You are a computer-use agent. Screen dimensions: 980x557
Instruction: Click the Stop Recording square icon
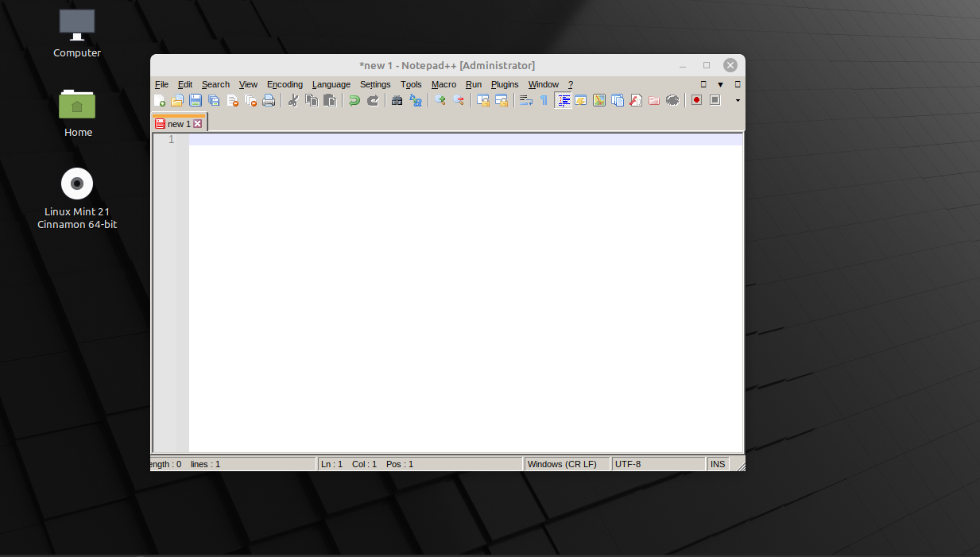click(715, 100)
